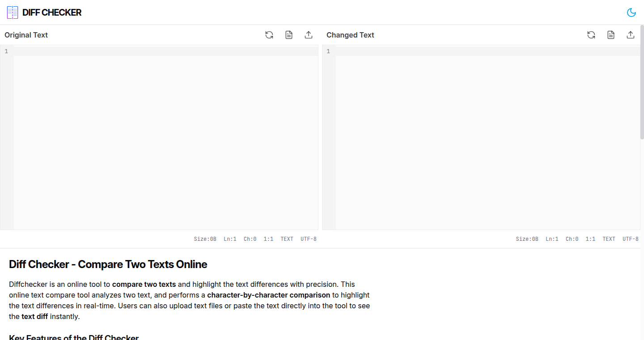Click the Original Text panel heading
Image resolution: width=644 pixels, height=340 pixels.
26,35
